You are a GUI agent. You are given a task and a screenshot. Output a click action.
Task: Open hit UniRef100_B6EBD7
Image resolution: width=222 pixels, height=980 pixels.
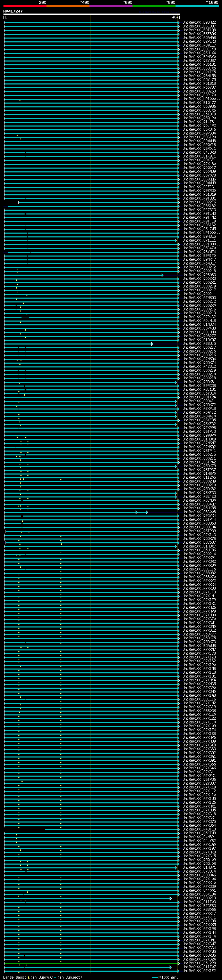click(199, 26)
